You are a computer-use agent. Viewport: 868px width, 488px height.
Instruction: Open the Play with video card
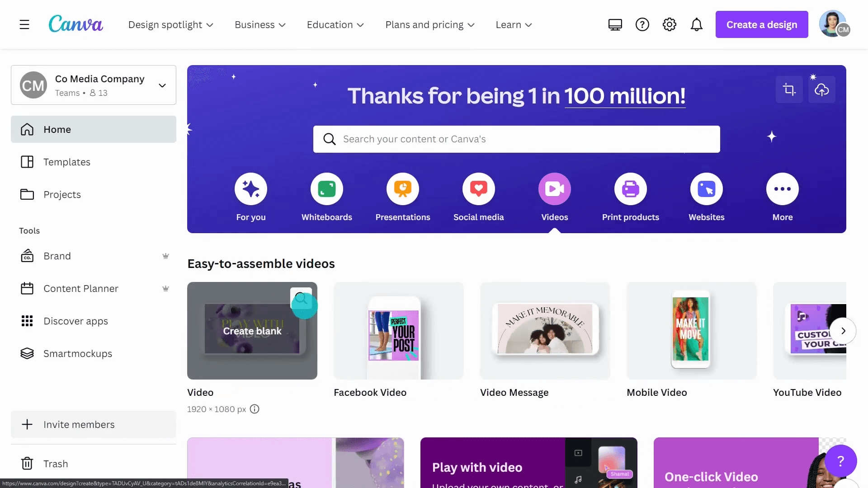(529, 463)
